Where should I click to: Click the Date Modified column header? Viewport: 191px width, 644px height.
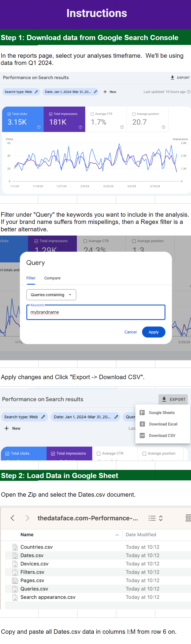click(x=141, y=535)
